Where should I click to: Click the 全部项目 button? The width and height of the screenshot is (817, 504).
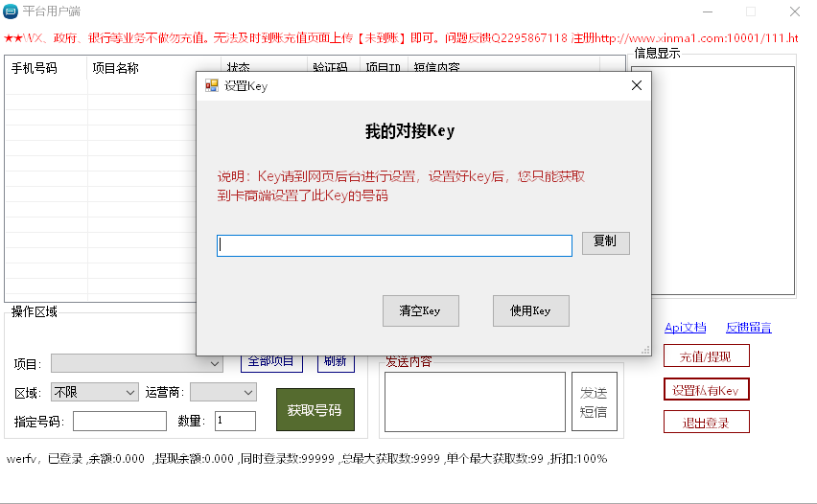point(271,363)
